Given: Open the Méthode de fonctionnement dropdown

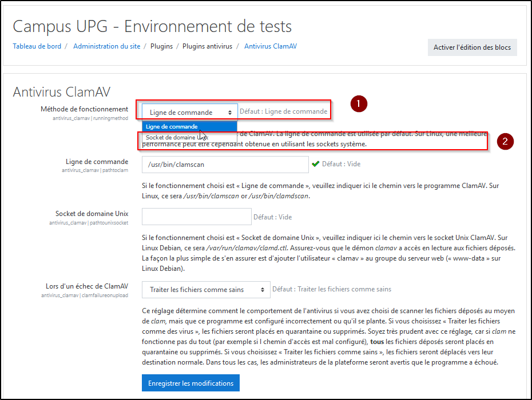Looking at the screenshot, I should 189,113.
